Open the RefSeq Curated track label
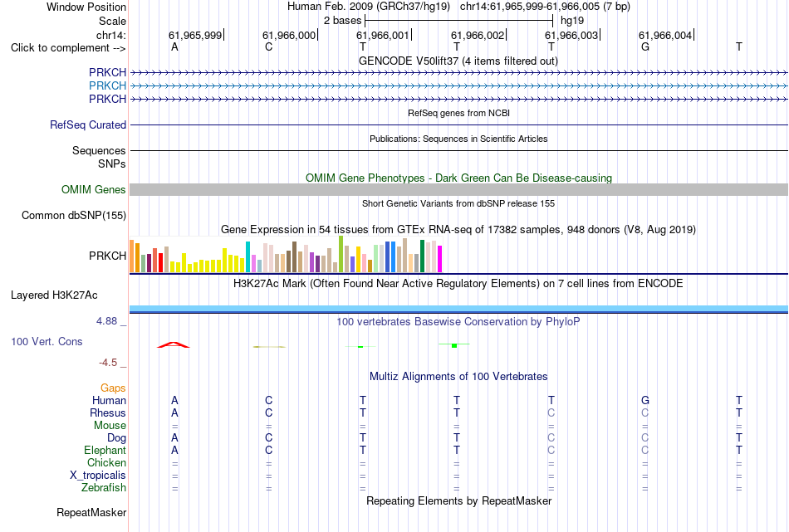Viewport: 789px width, 532px height. (87, 124)
